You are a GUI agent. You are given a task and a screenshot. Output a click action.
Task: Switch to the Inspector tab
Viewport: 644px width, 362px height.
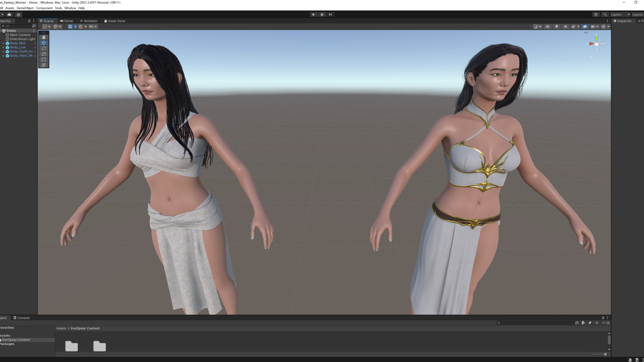[x=623, y=21]
